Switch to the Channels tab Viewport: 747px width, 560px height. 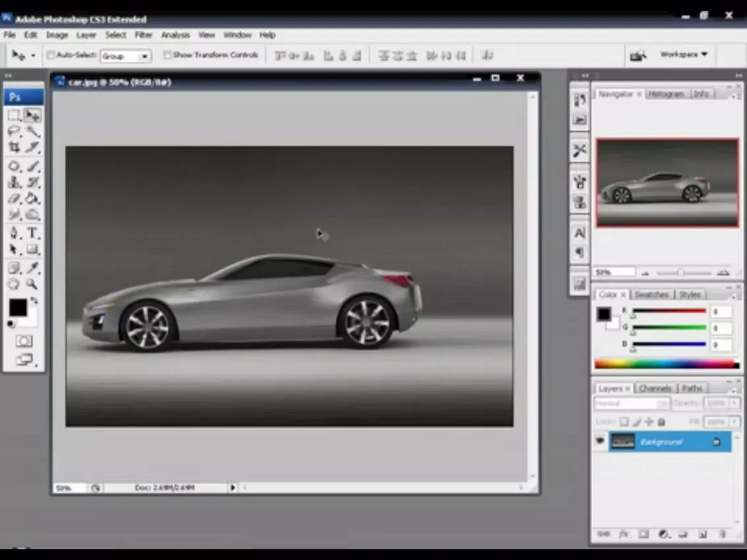pyautogui.click(x=655, y=388)
